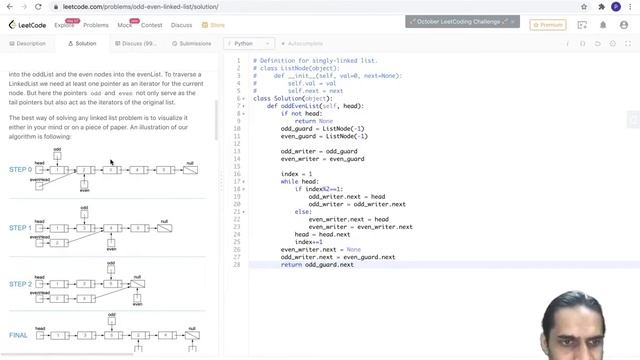Open the Chrome three-dot menu
The image size is (640, 360).
631,7
